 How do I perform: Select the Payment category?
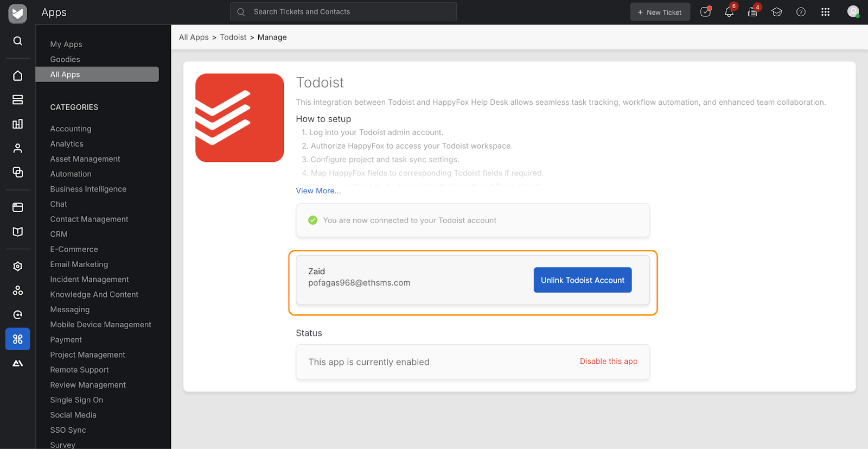point(66,340)
